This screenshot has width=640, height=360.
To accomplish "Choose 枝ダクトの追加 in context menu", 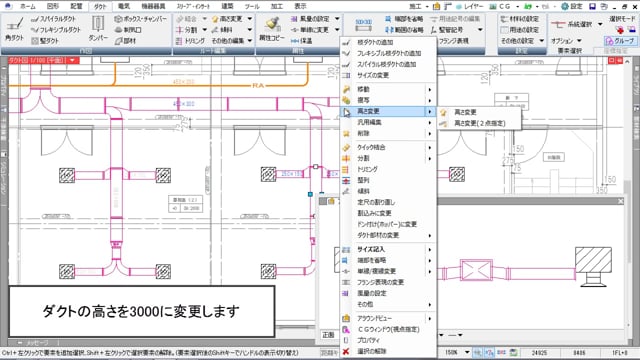I will click(388, 42).
